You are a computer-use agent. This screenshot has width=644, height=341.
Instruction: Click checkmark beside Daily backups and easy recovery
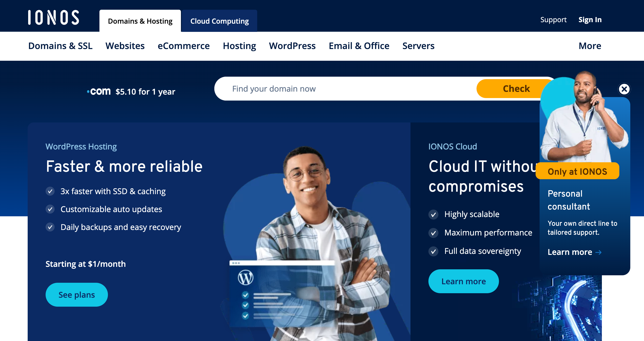click(x=50, y=227)
